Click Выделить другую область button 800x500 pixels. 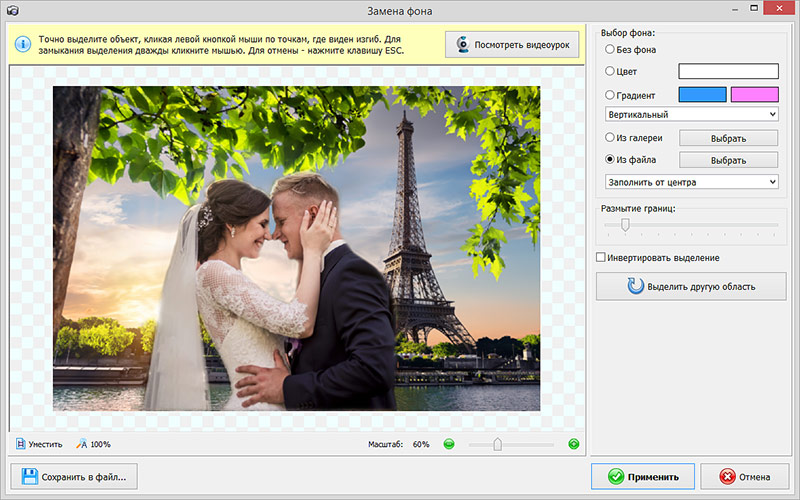pyautogui.click(x=691, y=286)
